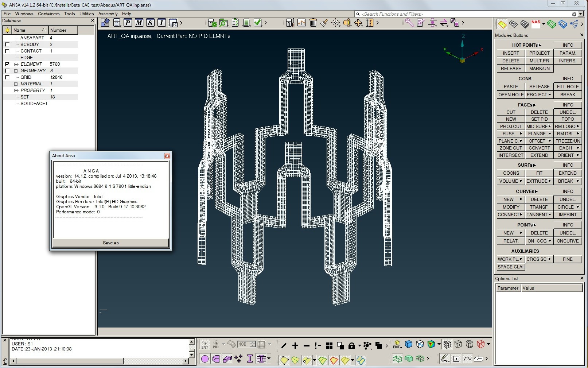The width and height of the screenshot is (588, 368).
Task: Select the TOPO deck icon in top-right toolbar
Action: [501, 24]
